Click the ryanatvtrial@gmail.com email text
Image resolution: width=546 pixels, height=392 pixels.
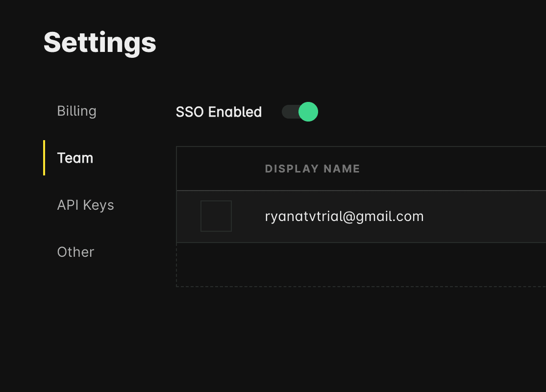pyautogui.click(x=344, y=216)
